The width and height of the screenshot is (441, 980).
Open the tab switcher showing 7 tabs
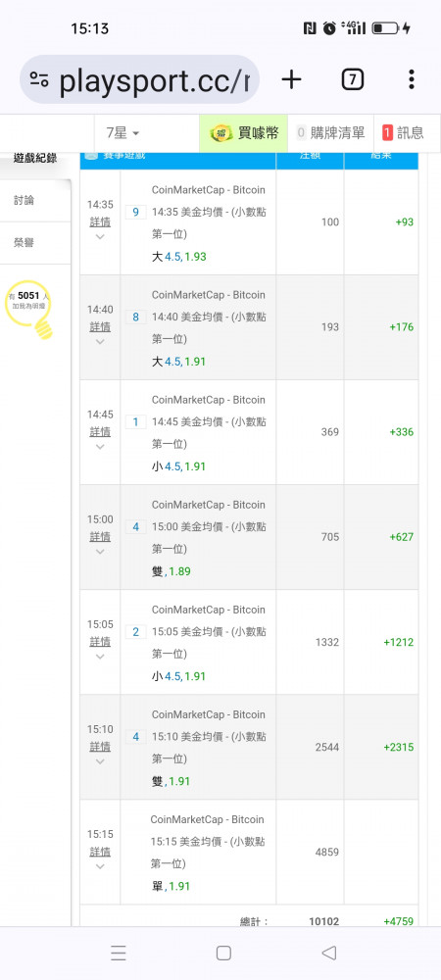352,79
